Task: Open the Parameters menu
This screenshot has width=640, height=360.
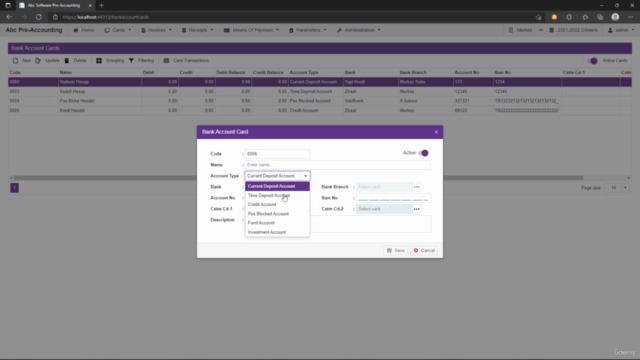Action: coord(308,30)
